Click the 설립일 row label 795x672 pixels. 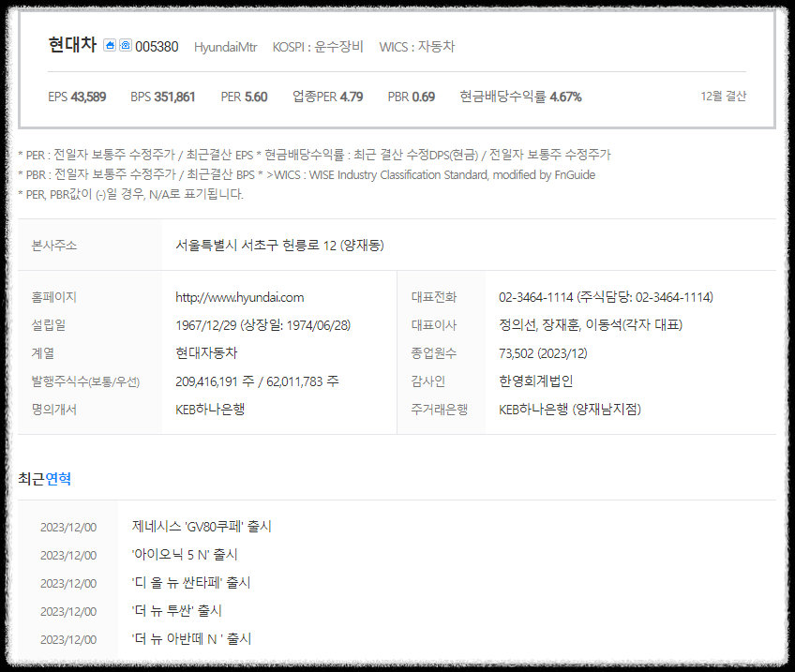(49, 325)
